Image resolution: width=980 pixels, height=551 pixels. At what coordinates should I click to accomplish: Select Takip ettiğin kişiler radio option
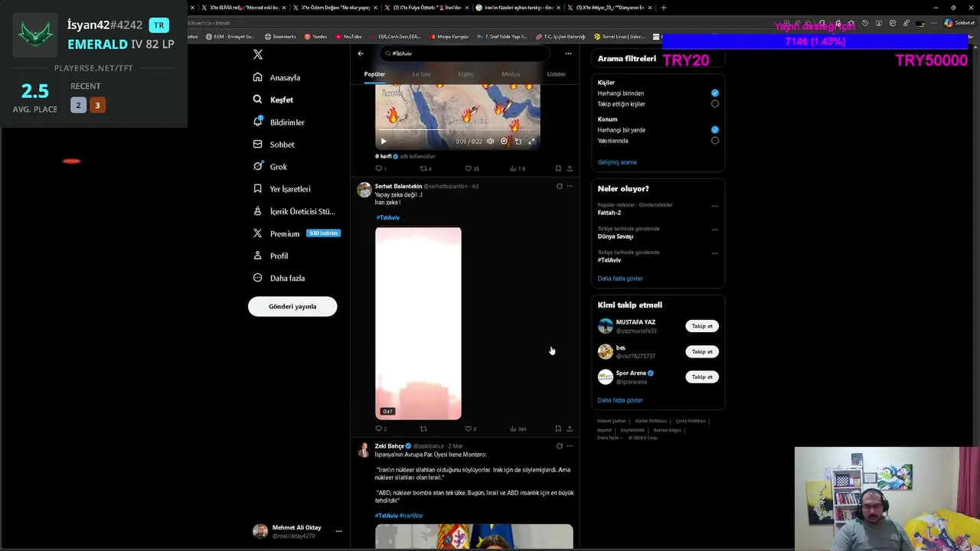pos(715,104)
